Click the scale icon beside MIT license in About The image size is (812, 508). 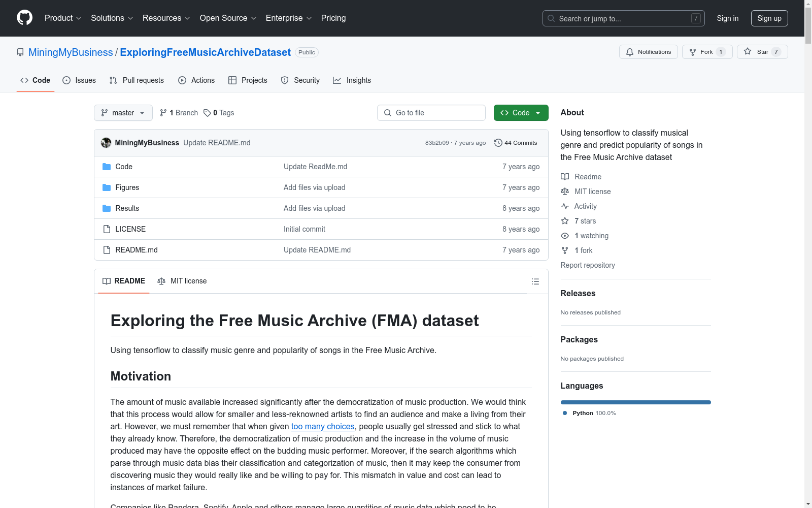click(565, 192)
